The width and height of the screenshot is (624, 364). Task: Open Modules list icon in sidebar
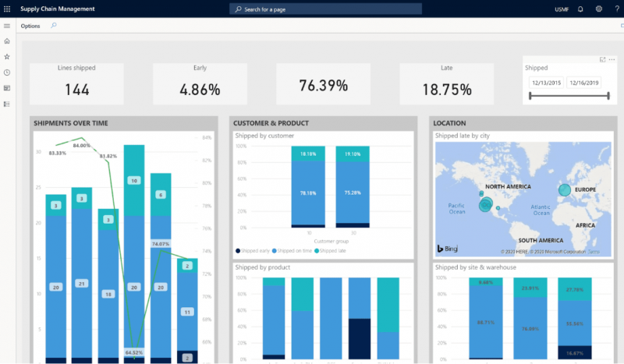point(7,104)
